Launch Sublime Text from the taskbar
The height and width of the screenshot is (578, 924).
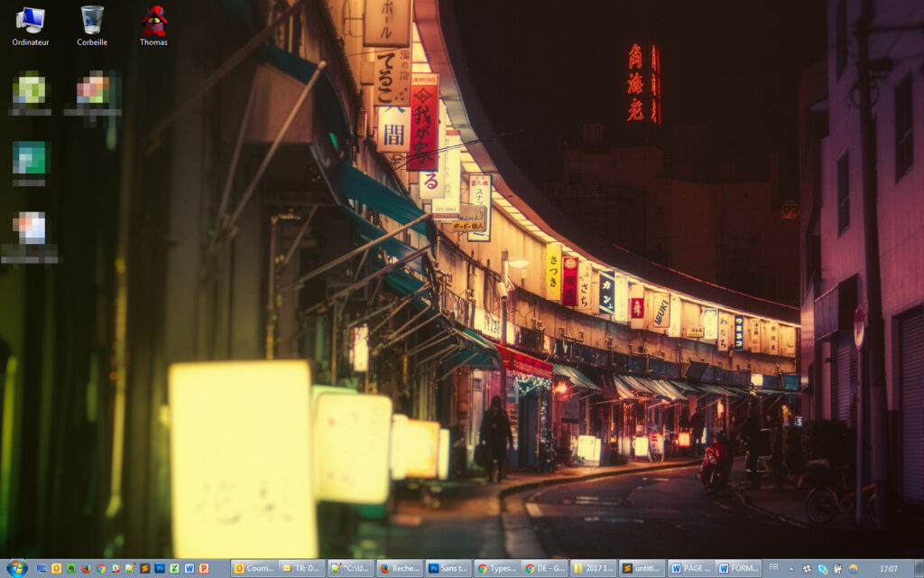pos(143,568)
